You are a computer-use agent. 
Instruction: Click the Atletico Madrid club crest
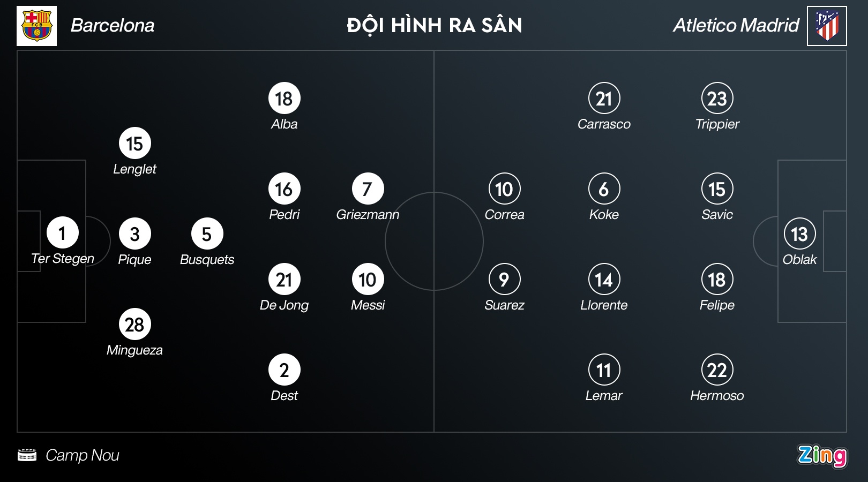827,26
